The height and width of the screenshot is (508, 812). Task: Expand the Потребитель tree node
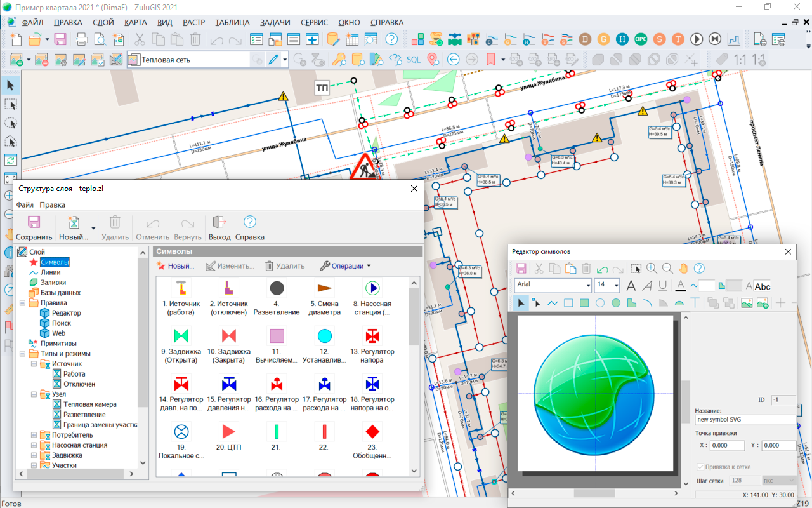34,435
